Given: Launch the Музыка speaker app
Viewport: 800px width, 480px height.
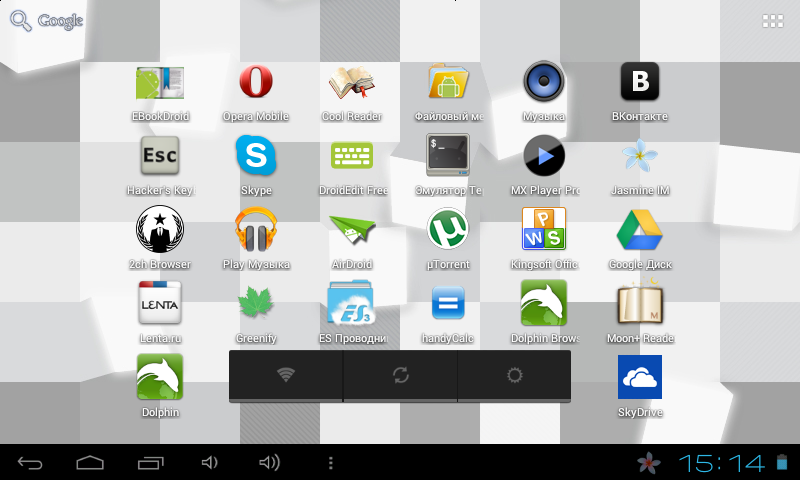Looking at the screenshot, I should [x=543, y=81].
